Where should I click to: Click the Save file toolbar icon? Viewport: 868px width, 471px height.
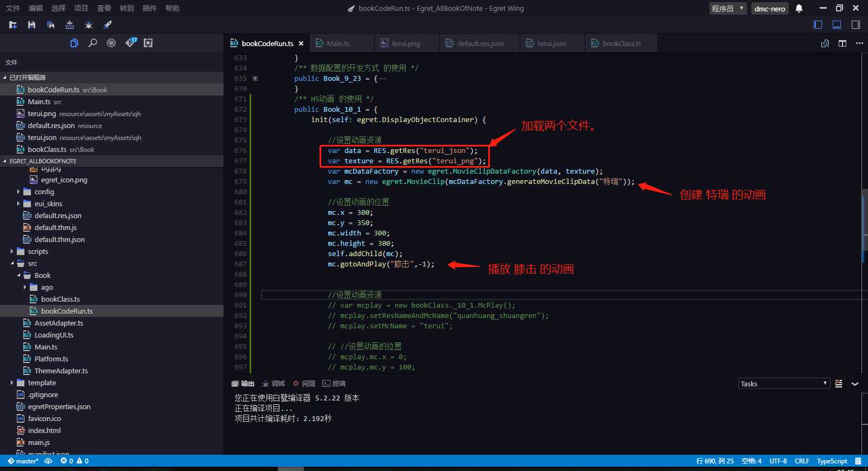(31, 25)
